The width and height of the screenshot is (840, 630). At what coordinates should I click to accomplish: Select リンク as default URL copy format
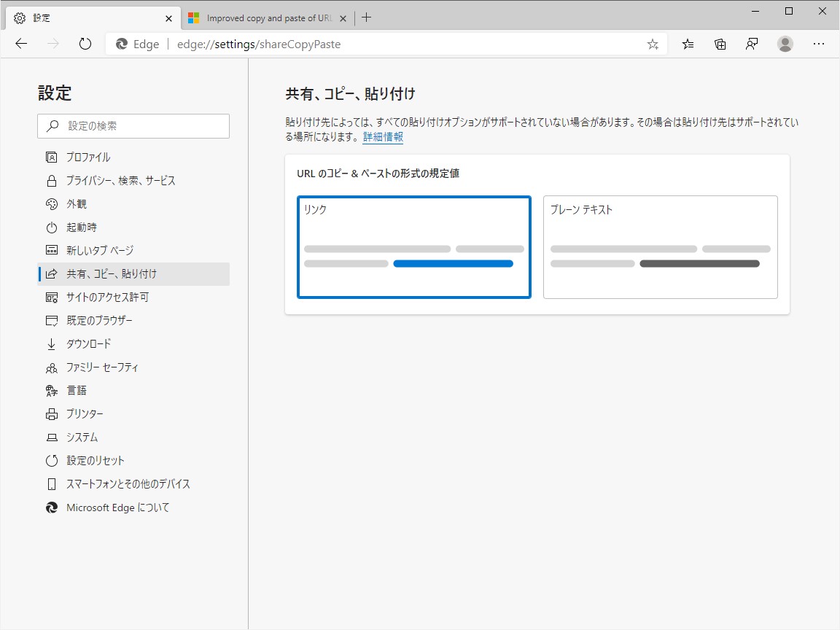(x=413, y=247)
